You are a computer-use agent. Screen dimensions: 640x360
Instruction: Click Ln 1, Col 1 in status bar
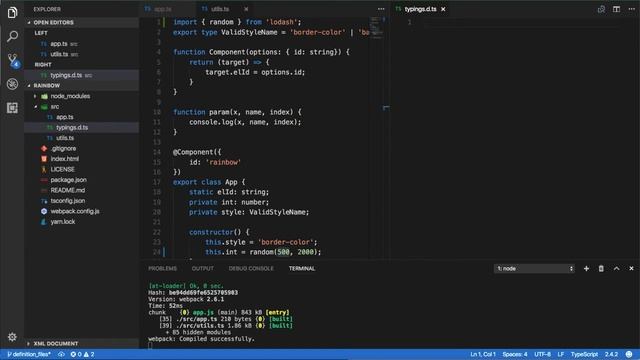tap(483, 354)
